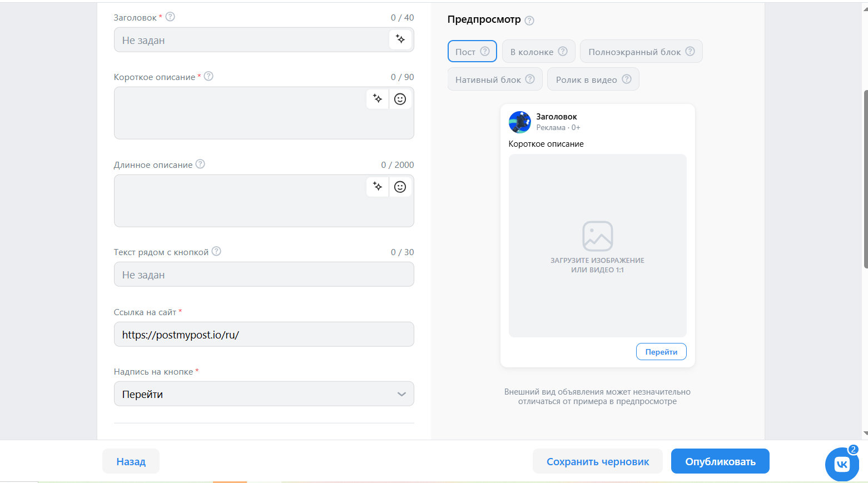
Task: Click Опубликовать button
Action: [720, 461]
